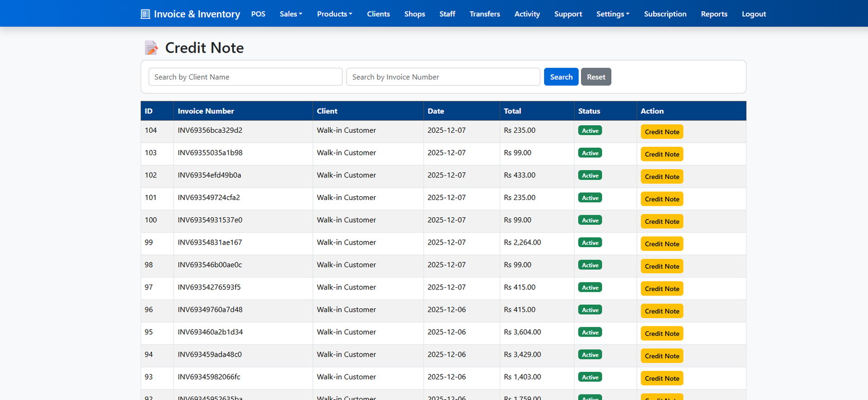Create Credit Note for invoice ID 99
The width and height of the screenshot is (868, 400).
662,244
